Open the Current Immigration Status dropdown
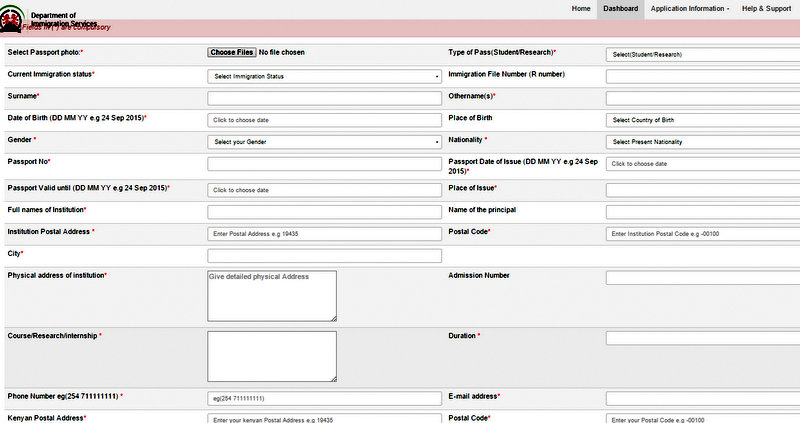 [x=325, y=76]
